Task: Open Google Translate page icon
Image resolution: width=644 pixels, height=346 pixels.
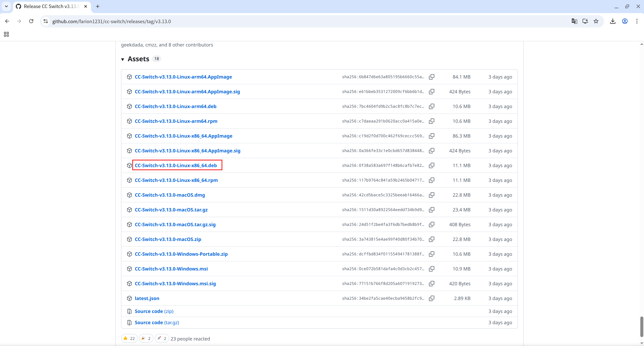Action: (x=574, y=21)
